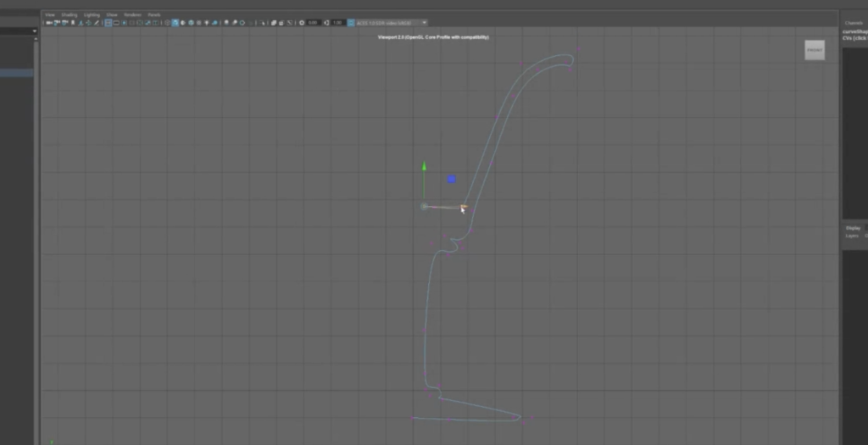Open the Channels menu in Channel Box
868x445 pixels.
click(x=854, y=23)
